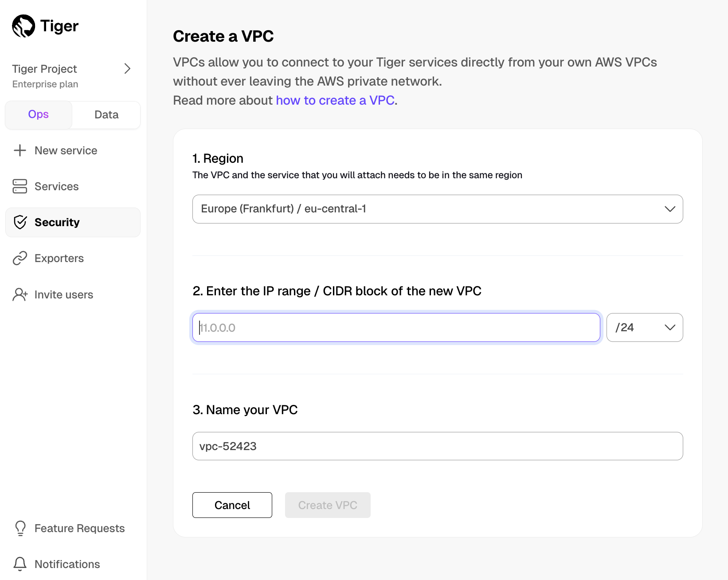Select New service with the plus icon
This screenshot has height=580, width=728.
pyautogui.click(x=20, y=150)
